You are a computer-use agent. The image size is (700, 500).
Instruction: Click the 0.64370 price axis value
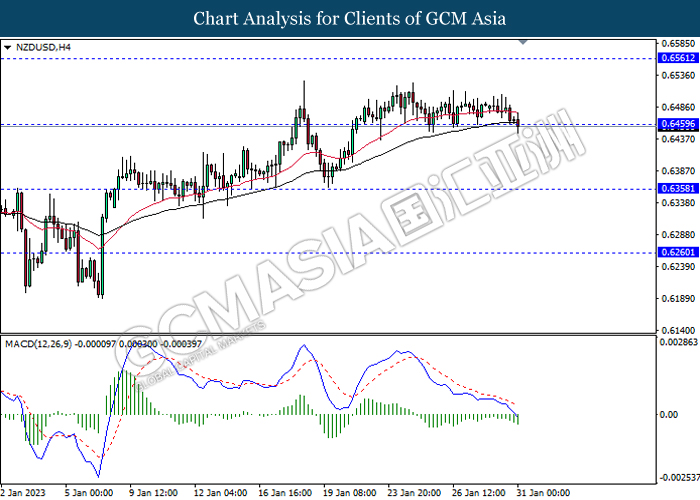pyautogui.click(x=679, y=139)
